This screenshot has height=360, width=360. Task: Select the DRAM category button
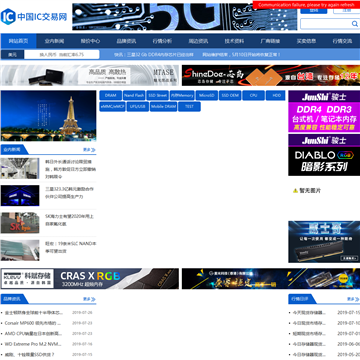click(x=111, y=95)
